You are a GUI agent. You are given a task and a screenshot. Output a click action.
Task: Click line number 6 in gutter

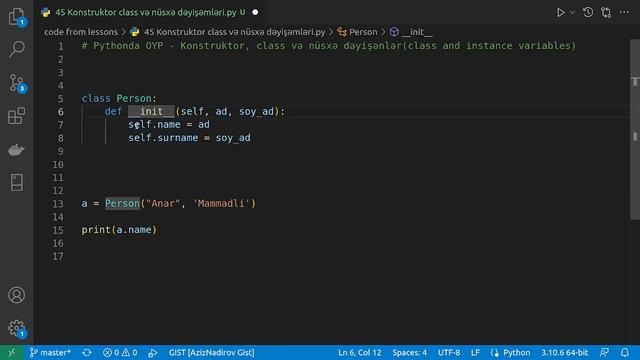pyautogui.click(x=60, y=111)
